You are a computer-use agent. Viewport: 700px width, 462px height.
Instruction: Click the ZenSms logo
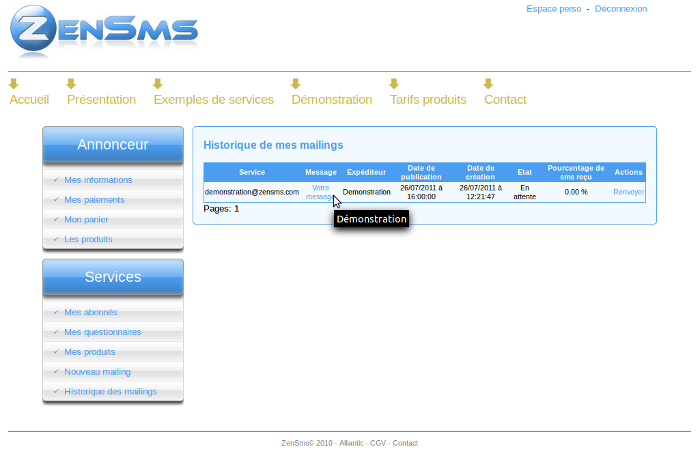point(104,32)
